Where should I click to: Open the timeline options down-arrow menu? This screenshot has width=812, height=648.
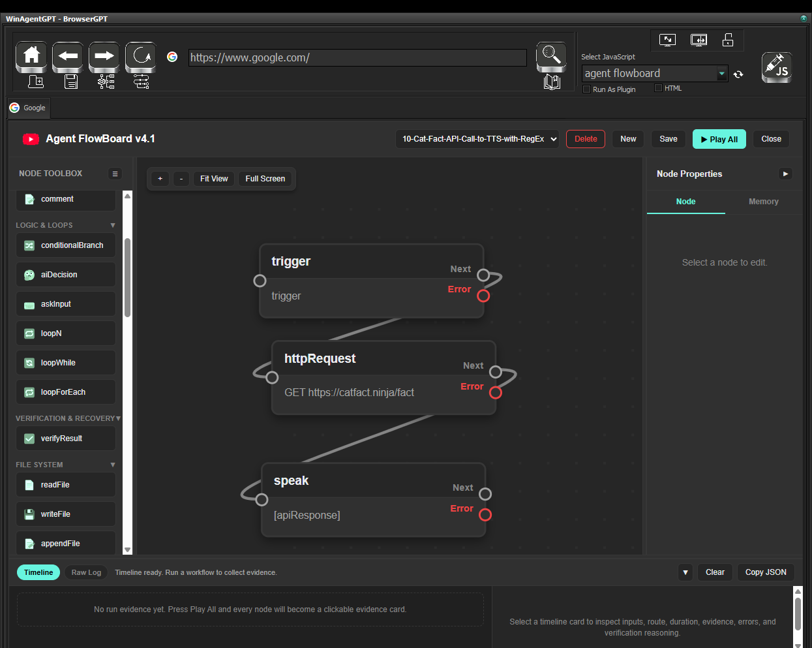click(685, 572)
